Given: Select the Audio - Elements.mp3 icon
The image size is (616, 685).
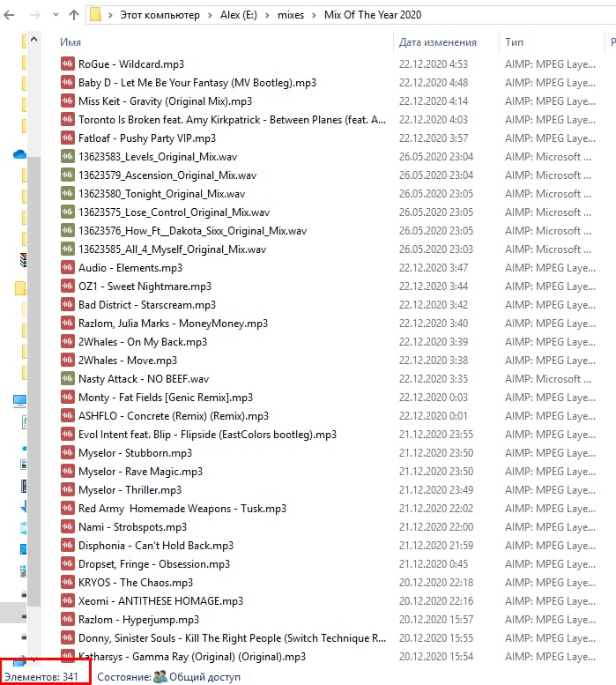Looking at the screenshot, I should point(68,267).
